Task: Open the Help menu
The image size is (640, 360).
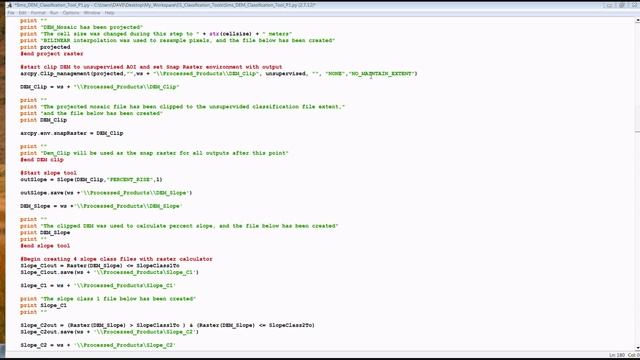Action: click(109, 13)
